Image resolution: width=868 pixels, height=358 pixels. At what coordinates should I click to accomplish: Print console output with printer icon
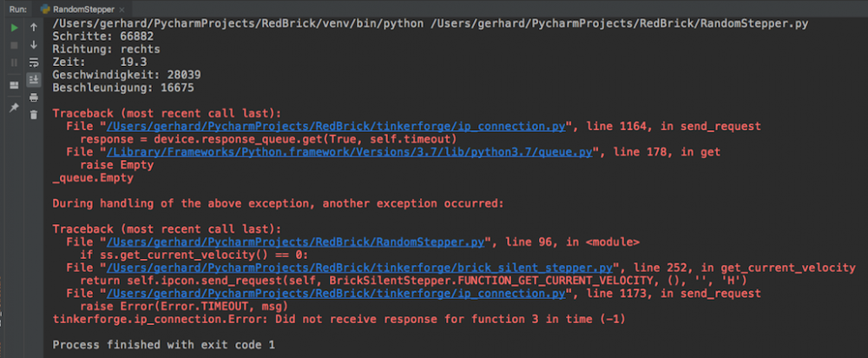pyautogui.click(x=34, y=97)
